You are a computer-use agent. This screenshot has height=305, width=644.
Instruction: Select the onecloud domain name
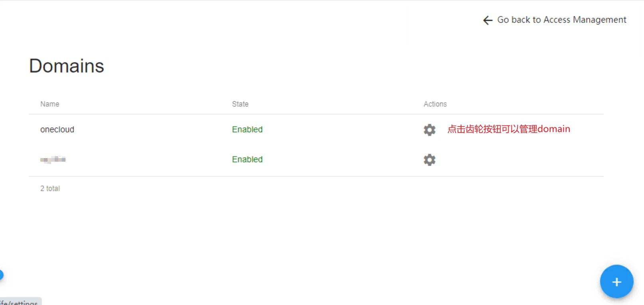click(57, 129)
